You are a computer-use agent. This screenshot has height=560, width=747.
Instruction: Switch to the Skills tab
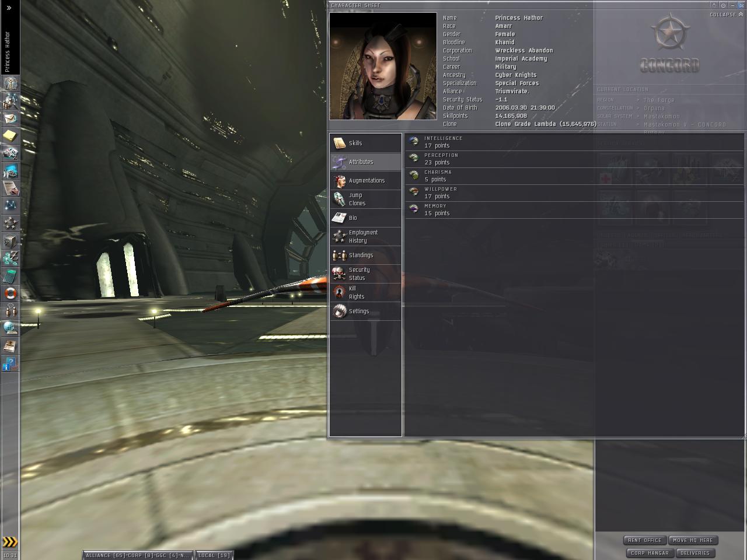[x=365, y=143]
